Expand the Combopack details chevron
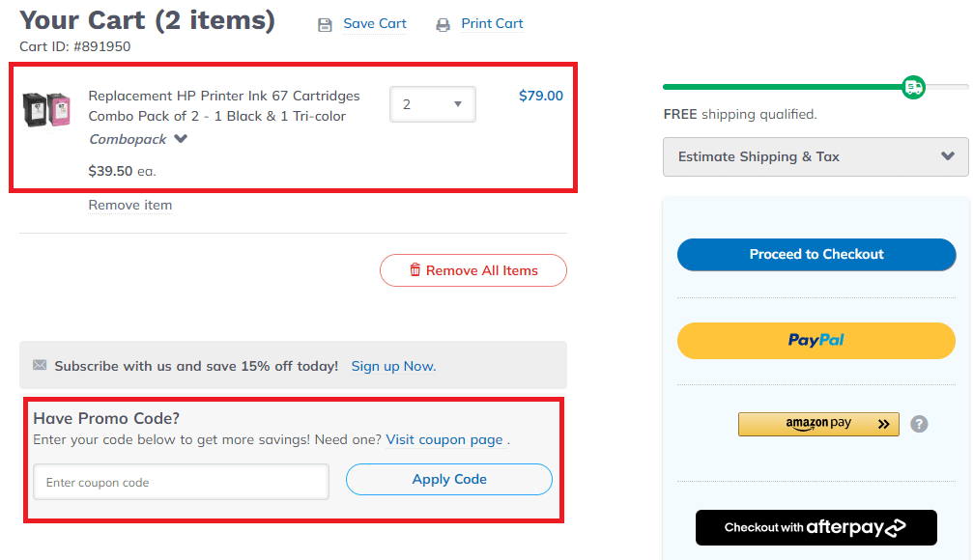Image resolution: width=973 pixels, height=560 pixels. click(181, 139)
